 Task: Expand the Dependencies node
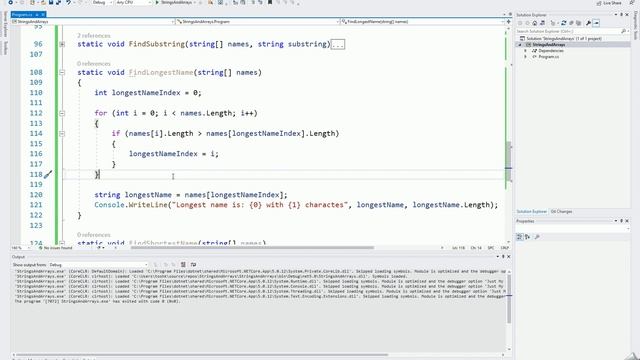point(526,51)
